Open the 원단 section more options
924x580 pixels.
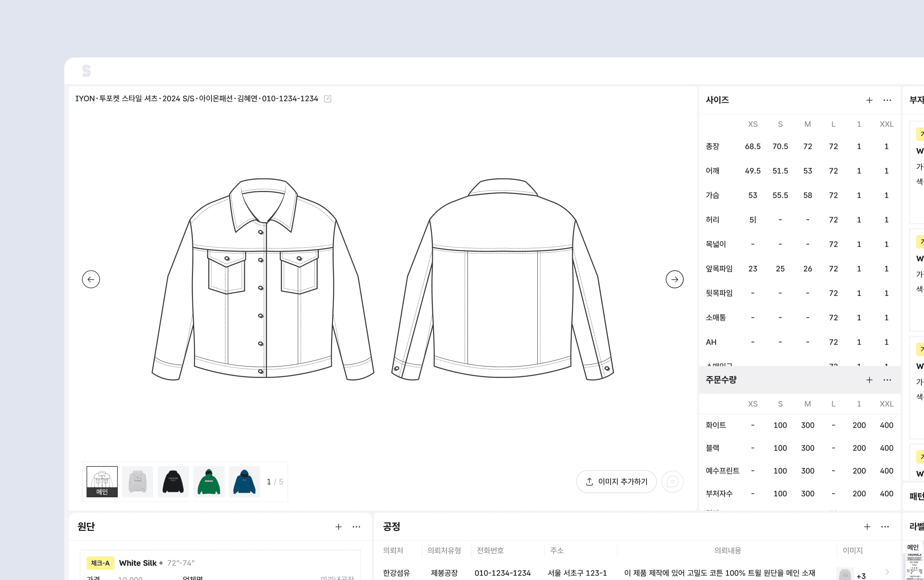pos(356,527)
